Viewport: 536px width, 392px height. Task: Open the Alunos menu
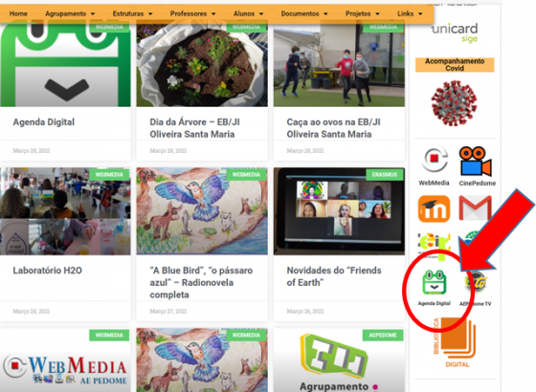248,13
